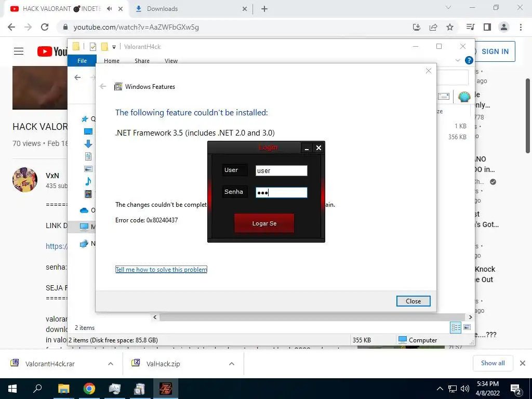
Task: Click Chrome install/download page icon
Action: pos(417,27)
